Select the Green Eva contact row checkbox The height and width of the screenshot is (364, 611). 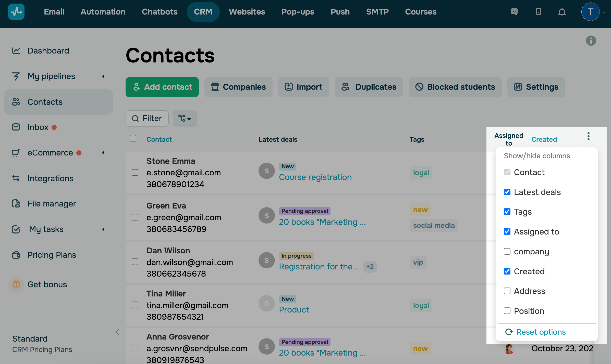[x=135, y=217]
